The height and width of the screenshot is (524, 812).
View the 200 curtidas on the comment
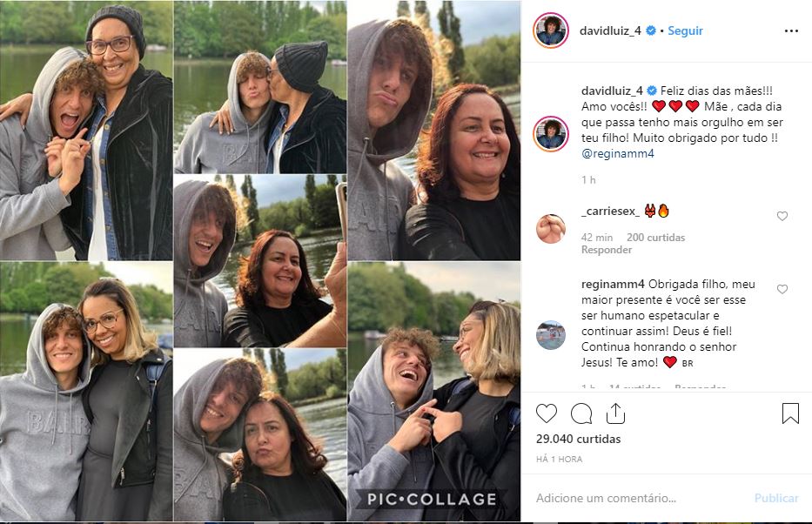pos(655,238)
